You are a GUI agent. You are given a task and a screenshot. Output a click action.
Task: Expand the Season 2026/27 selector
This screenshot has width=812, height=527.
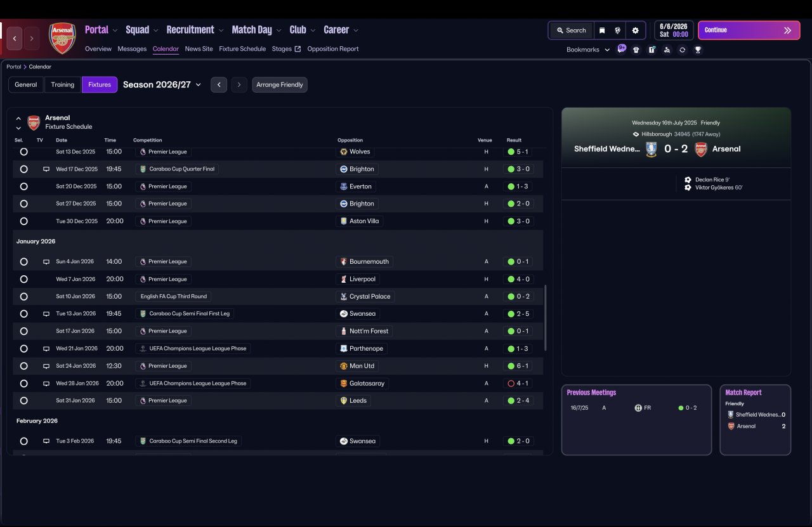[x=162, y=84]
